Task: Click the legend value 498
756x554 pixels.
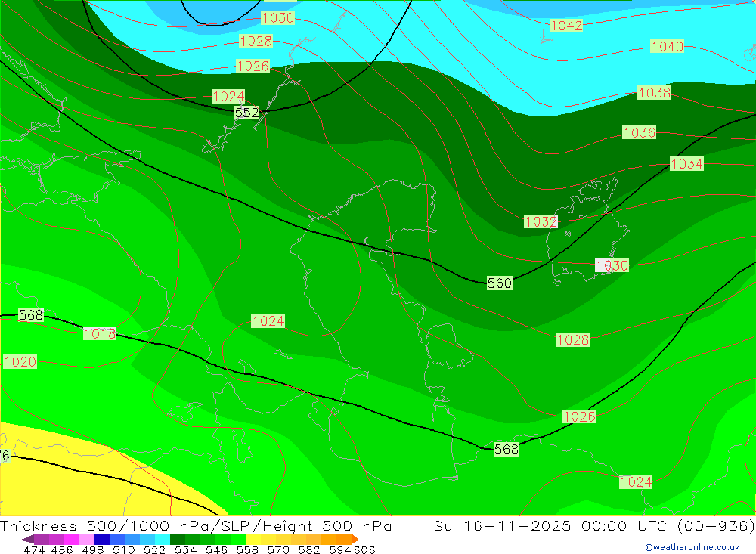Action: [x=92, y=550]
